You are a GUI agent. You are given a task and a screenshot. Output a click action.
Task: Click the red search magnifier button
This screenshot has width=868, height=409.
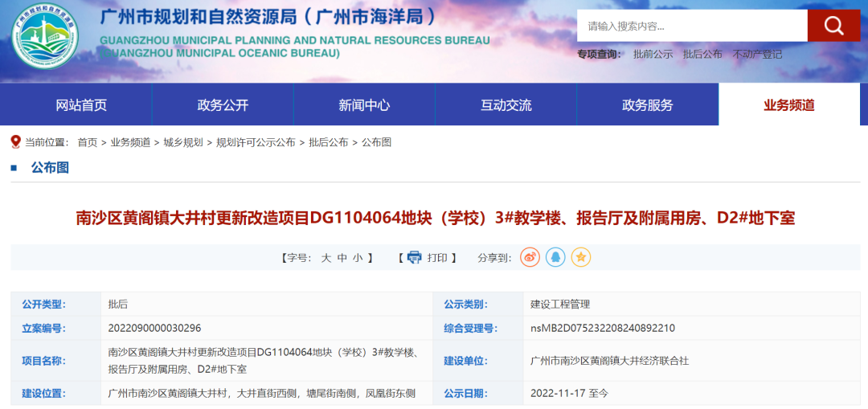[x=833, y=26]
